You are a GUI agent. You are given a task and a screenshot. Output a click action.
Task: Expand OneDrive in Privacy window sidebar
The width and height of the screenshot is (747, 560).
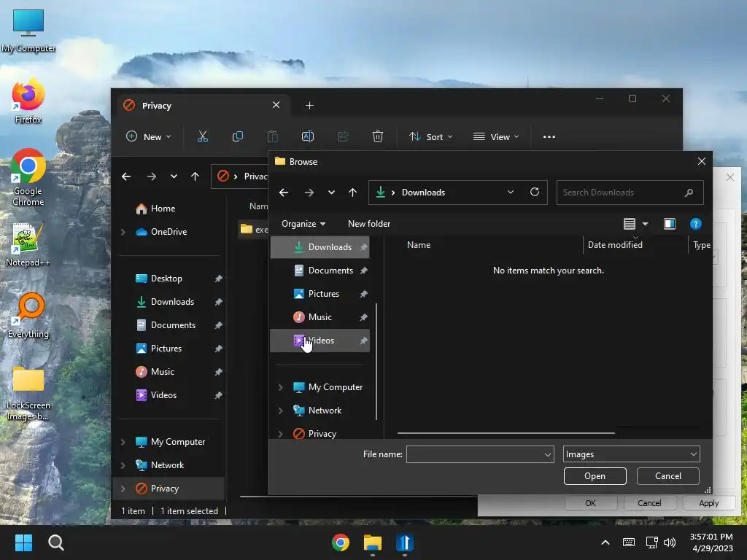point(123,232)
